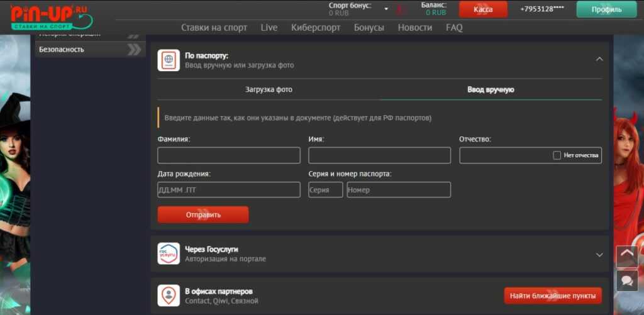Click the passport document icon
644x315 pixels.
click(x=169, y=60)
